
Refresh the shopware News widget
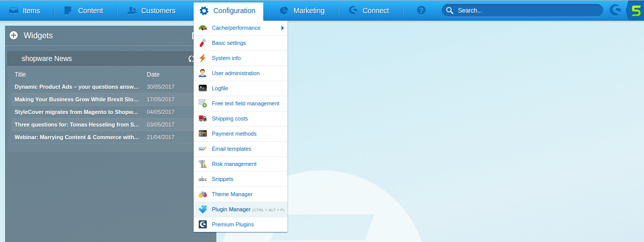pyautogui.click(x=192, y=58)
